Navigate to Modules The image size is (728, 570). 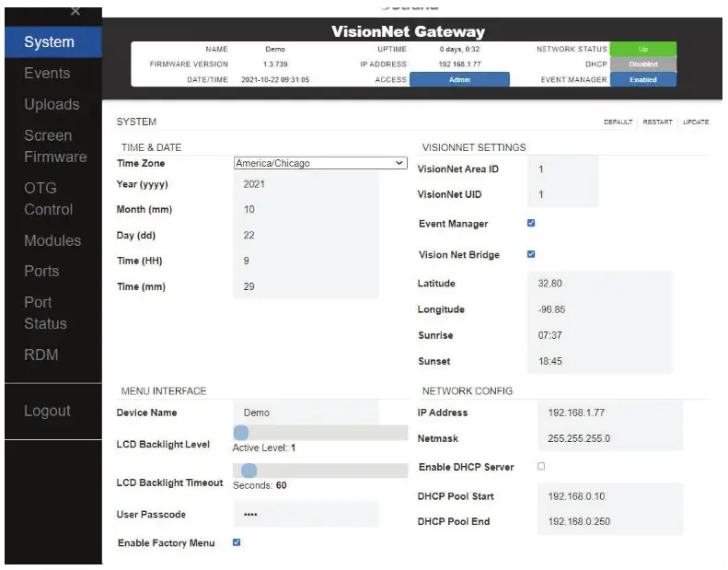pyautogui.click(x=52, y=240)
